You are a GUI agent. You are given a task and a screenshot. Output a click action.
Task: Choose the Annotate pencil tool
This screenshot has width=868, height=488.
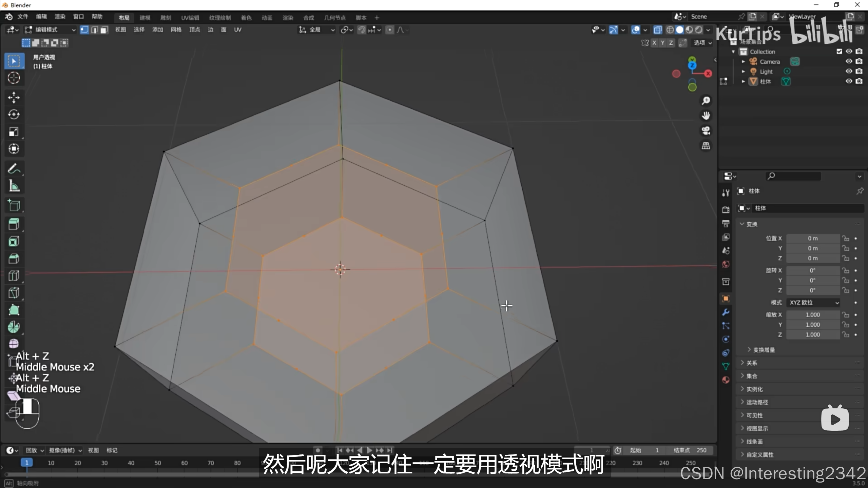click(14, 168)
